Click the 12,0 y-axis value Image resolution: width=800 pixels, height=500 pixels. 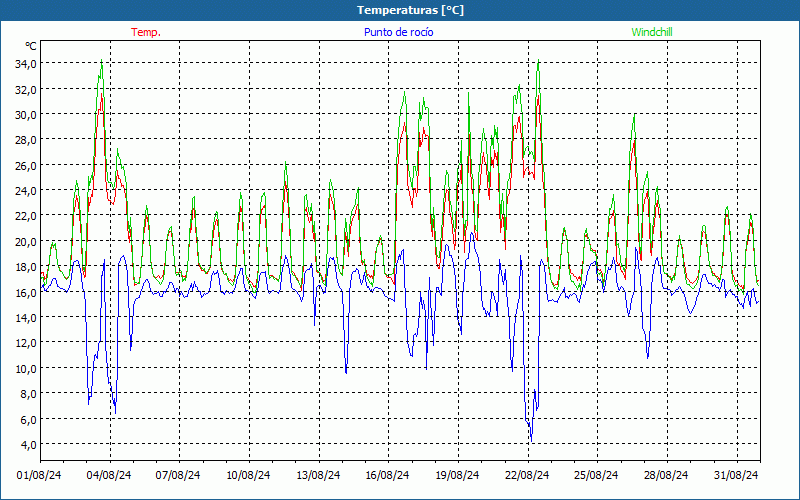[x=26, y=343]
